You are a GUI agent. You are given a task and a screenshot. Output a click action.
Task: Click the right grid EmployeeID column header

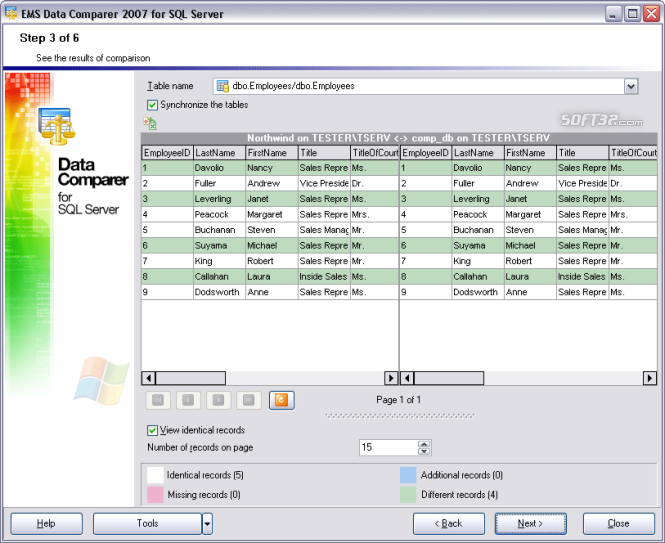[x=426, y=153]
